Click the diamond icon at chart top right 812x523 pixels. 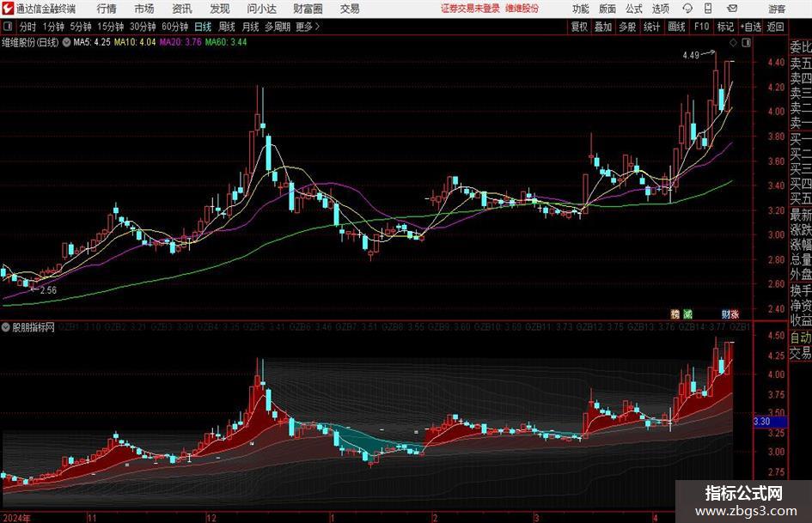pos(733,43)
